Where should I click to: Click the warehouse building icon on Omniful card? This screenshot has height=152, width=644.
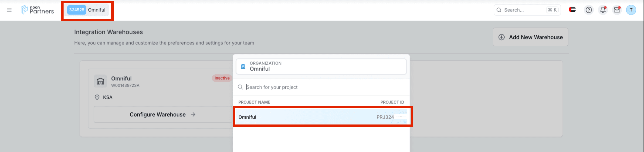[x=100, y=81]
